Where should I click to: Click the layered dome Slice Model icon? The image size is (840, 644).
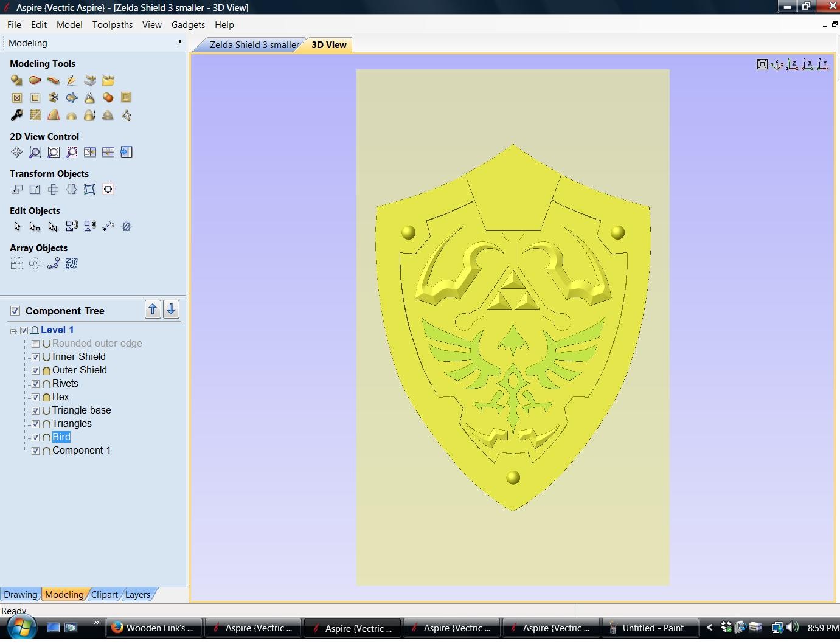point(108,115)
